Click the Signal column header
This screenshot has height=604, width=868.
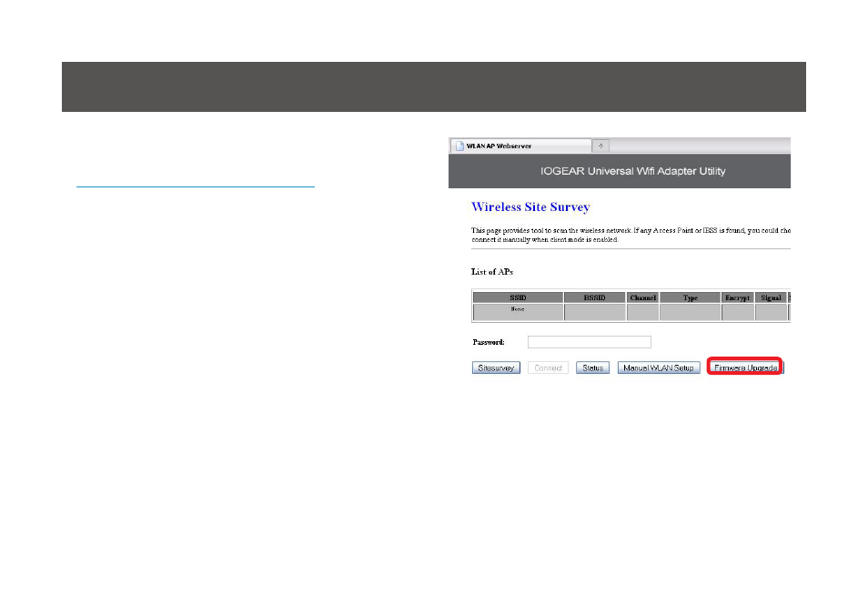[771, 297]
